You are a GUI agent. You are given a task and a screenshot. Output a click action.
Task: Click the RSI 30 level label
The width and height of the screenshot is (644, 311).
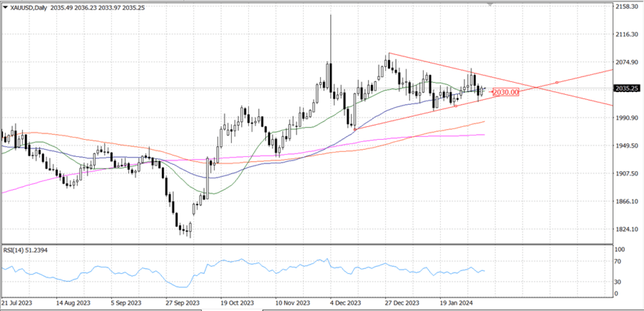pyautogui.click(x=617, y=282)
